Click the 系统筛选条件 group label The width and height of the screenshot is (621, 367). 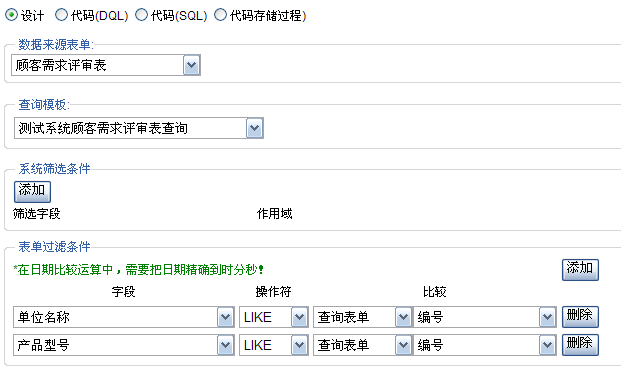click(x=54, y=169)
